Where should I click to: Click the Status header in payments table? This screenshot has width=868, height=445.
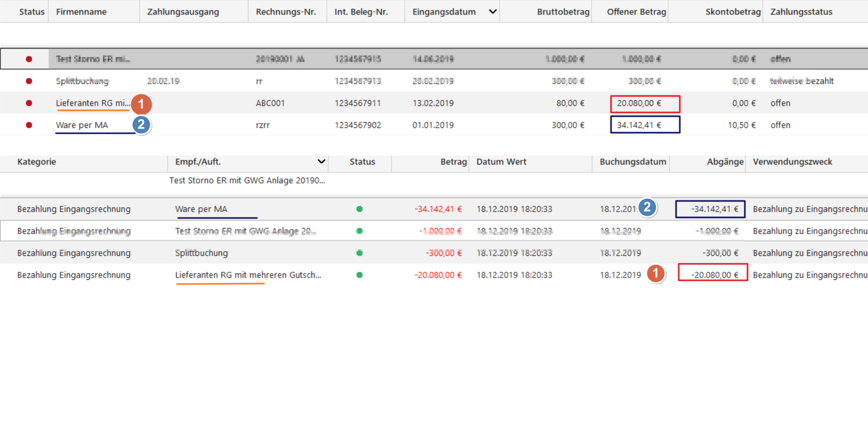(x=363, y=161)
